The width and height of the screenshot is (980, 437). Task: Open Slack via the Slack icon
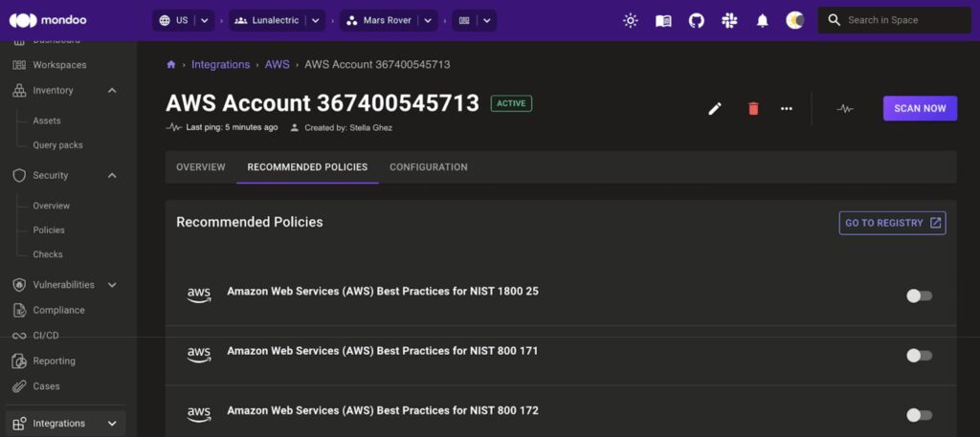(729, 20)
